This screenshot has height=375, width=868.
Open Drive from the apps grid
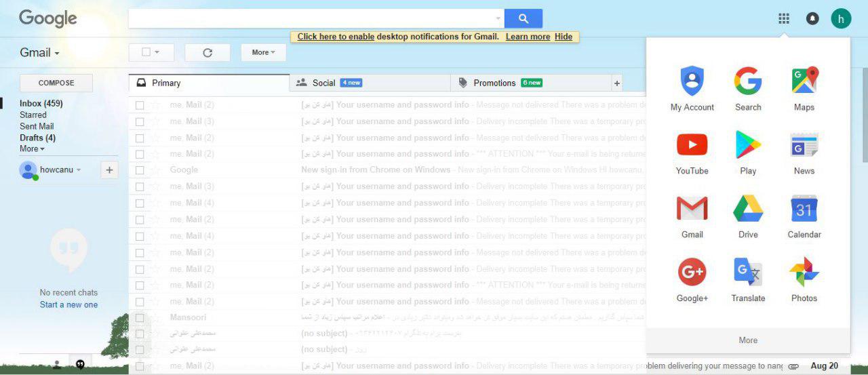pos(748,216)
